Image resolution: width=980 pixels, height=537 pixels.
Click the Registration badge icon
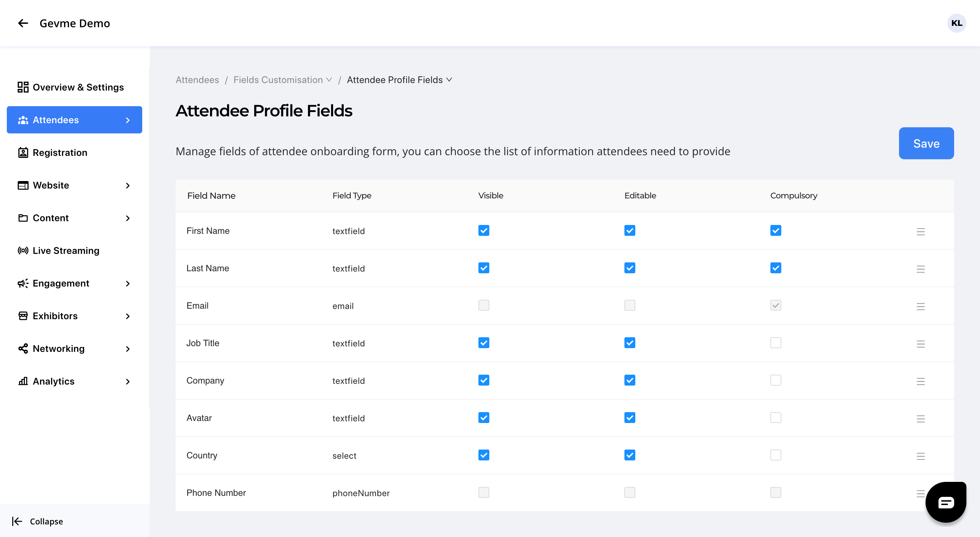click(x=23, y=152)
